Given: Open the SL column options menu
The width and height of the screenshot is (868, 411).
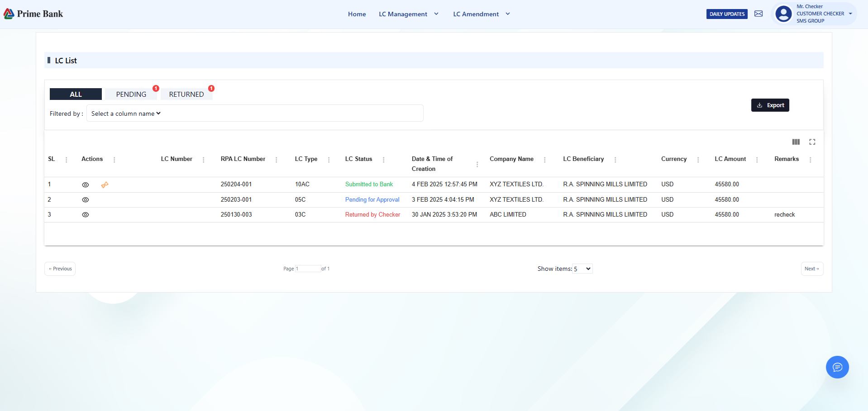Looking at the screenshot, I should click(x=67, y=160).
